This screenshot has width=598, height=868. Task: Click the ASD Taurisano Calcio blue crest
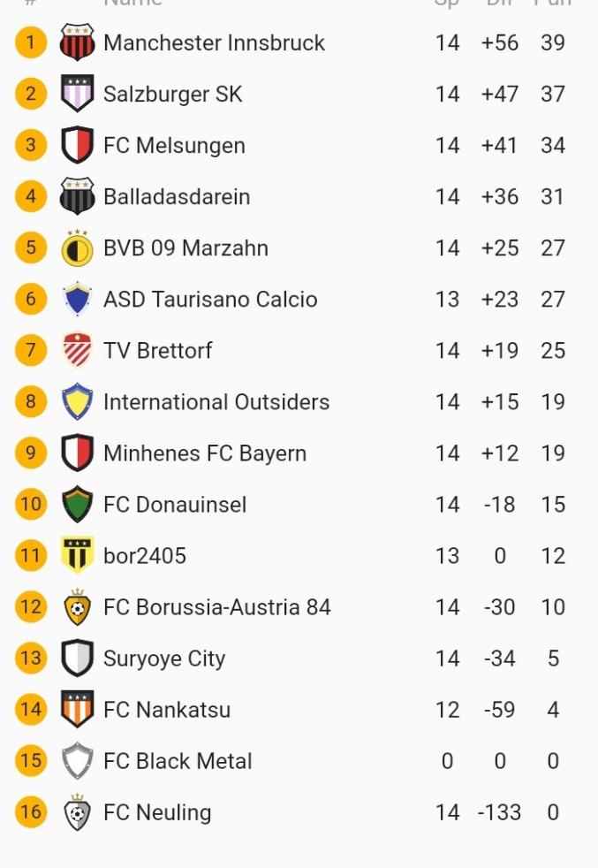(x=78, y=300)
